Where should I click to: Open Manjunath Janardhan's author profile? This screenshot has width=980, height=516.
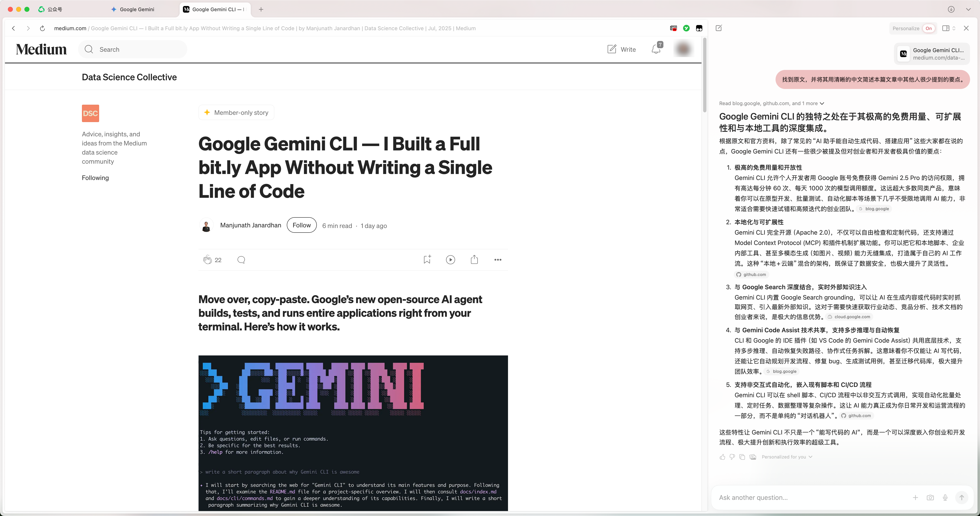click(250, 225)
